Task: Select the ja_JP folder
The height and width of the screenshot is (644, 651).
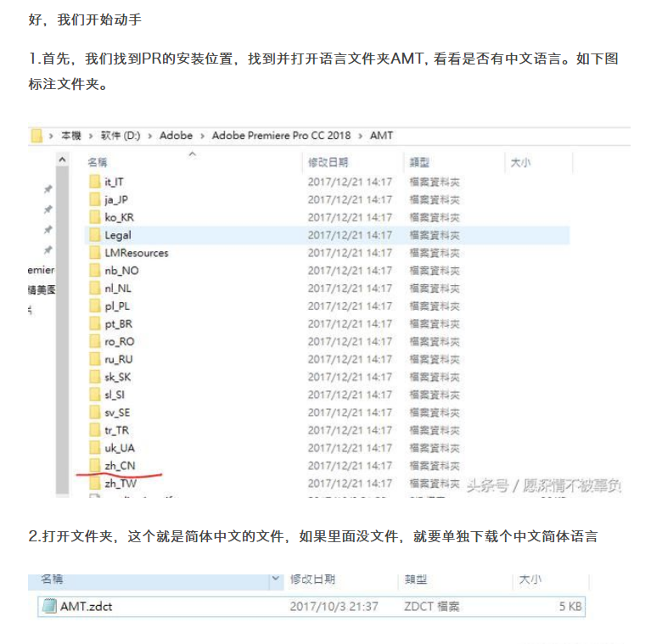Action: pos(116,199)
